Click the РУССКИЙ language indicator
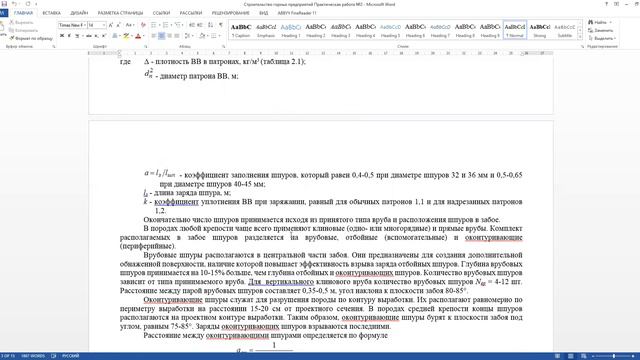The height and width of the screenshot is (360, 640). tap(70, 356)
